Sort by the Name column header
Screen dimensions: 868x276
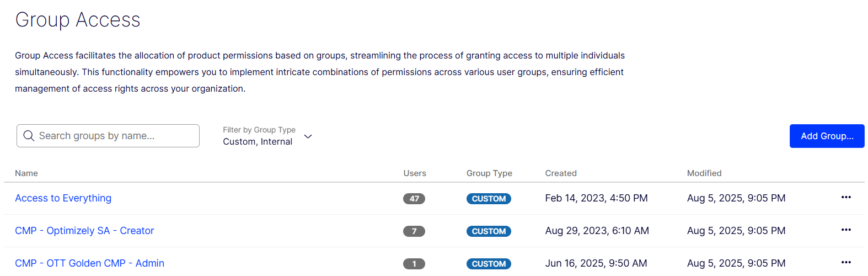[26, 173]
